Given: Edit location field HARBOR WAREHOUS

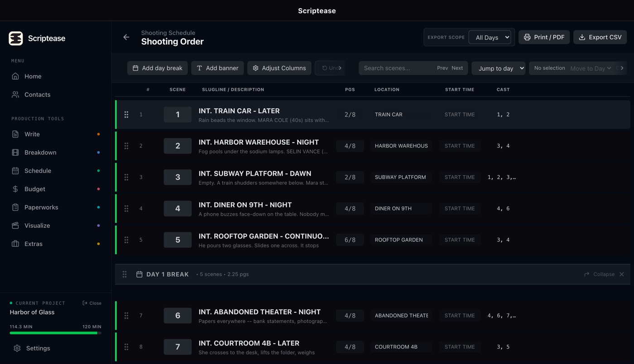Looking at the screenshot, I should (x=401, y=146).
